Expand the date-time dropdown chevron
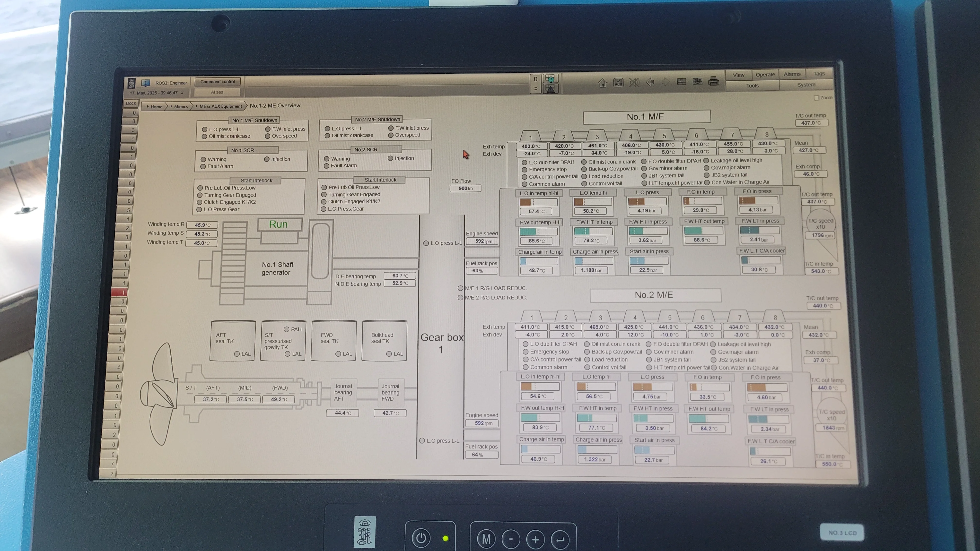This screenshot has height=551, width=980. pyautogui.click(x=182, y=93)
